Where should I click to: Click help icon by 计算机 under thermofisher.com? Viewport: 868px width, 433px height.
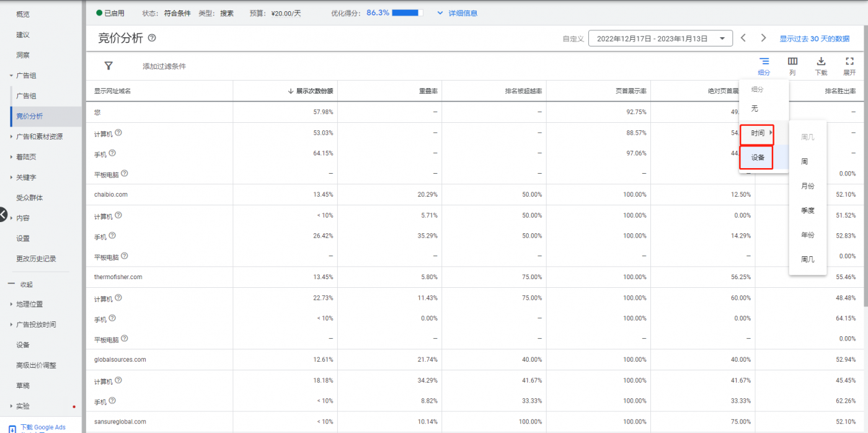tap(118, 298)
